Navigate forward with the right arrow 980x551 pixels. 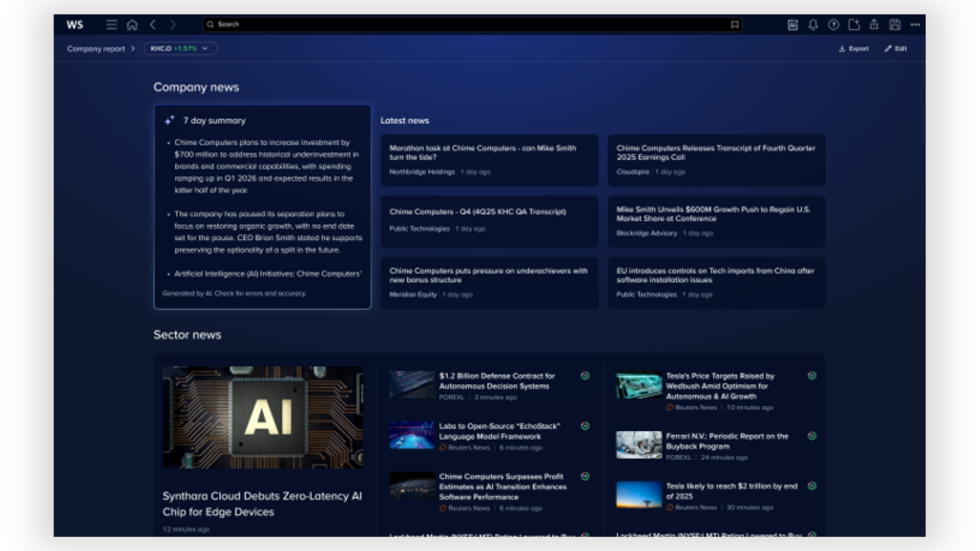(x=173, y=24)
